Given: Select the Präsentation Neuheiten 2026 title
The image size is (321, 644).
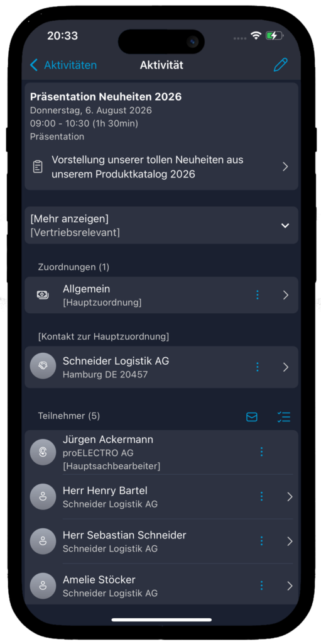Looking at the screenshot, I should pos(106,97).
